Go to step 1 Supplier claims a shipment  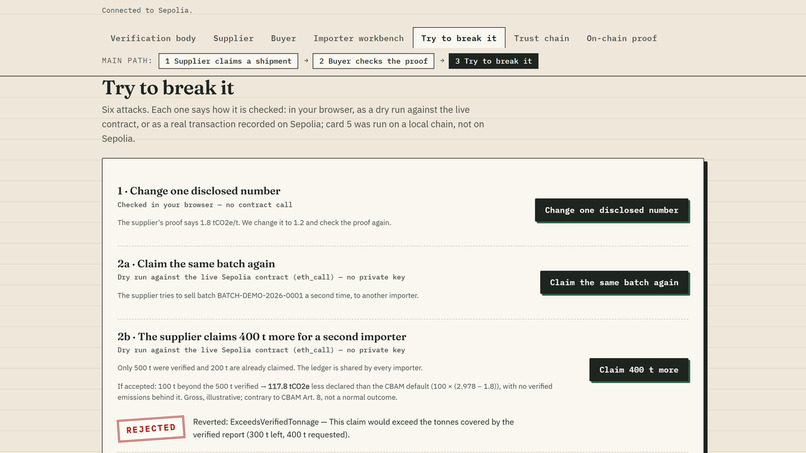[228, 61]
